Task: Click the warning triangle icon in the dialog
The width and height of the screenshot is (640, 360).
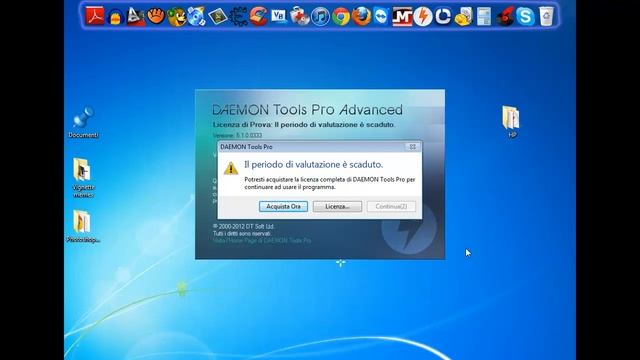Action: coord(231,168)
